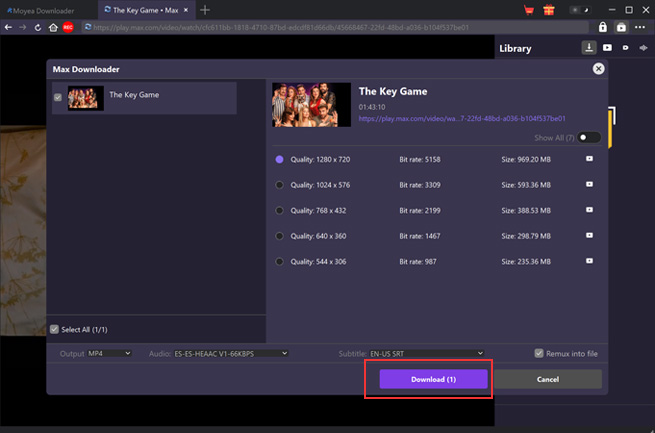Open the Library video icon
Image resolution: width=655 pixels, height=433 pixels.
607,48
